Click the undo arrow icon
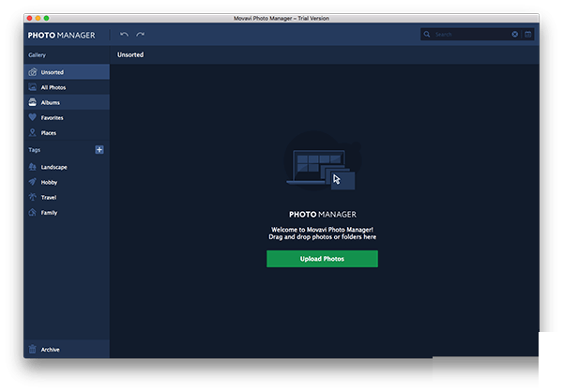This screenshot has width=563, height=392. [x=124, y=35]
